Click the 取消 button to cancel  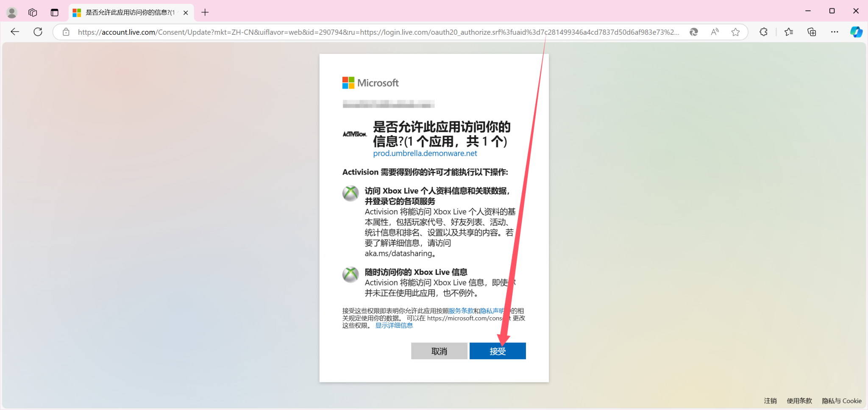coord(439,351)
